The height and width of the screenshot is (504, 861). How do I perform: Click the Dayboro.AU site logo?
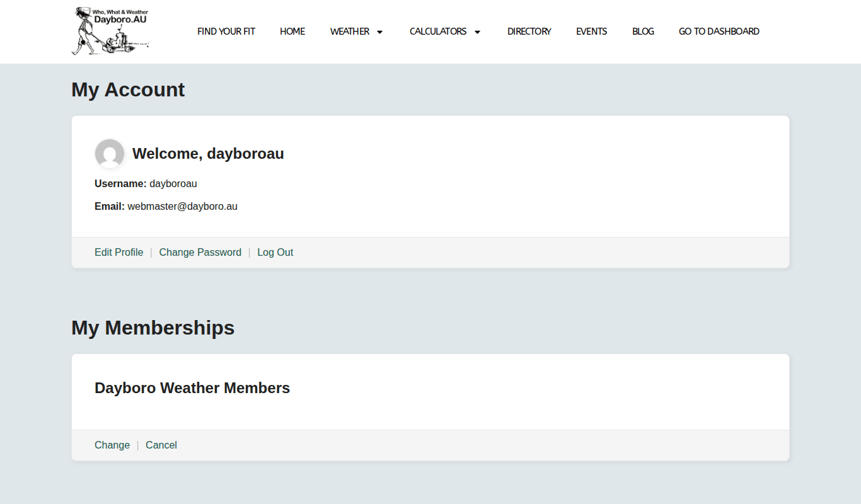[x=110, y=31]
